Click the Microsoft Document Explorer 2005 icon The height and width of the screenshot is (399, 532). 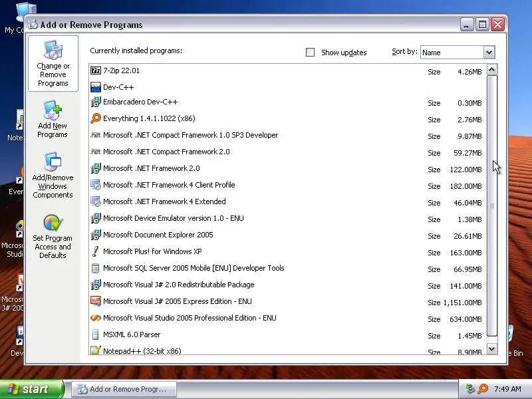point(96,235)
